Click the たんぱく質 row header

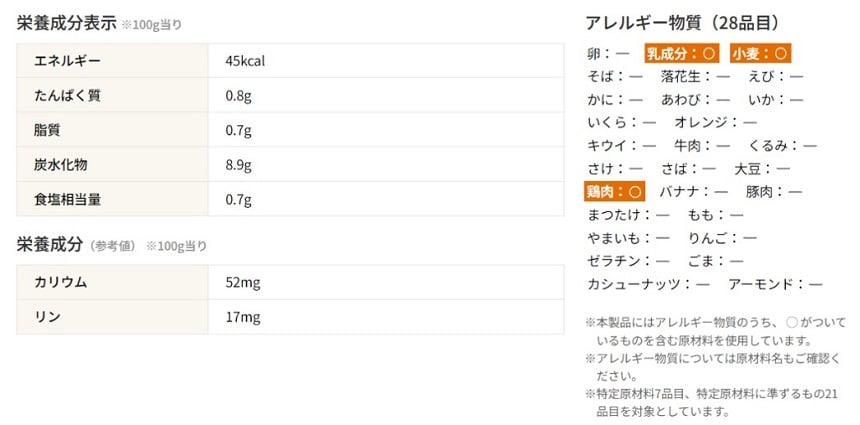click(67, 96)
